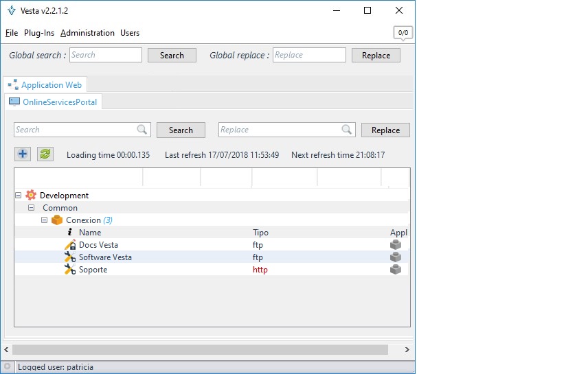Click the Global search input field
The height and width of the screenshot is (374, 588).
(x=105, y=55)
